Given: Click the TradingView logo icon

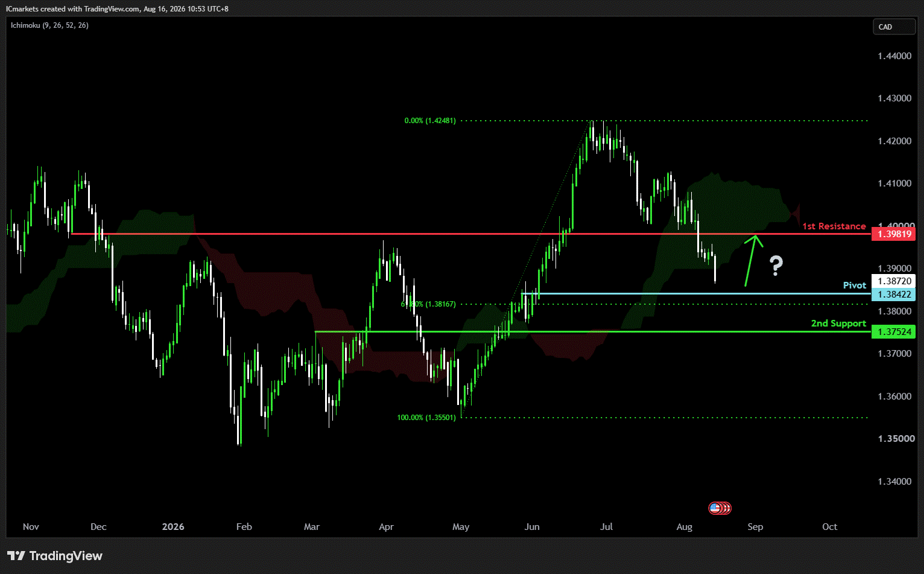Looking at the screenshot, I should pyautogui.click(x=16, y=556).
